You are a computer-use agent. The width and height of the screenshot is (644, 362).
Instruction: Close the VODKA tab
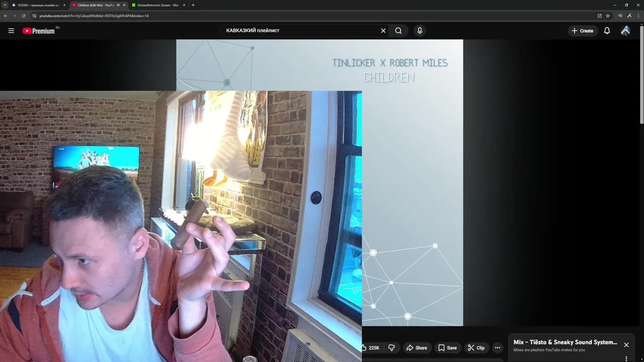(x=64, y=5)
